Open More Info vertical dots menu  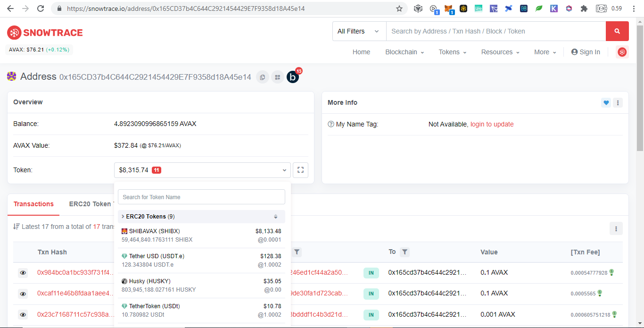(618, 102)
